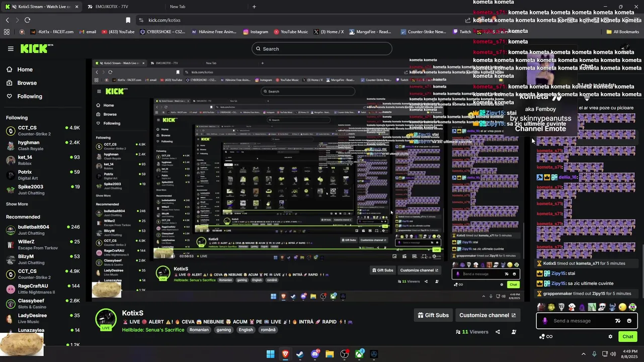This screenshot has height=362, width=644.
Task: Go to Home in Kick sidebar
Action: click(20, 70)
